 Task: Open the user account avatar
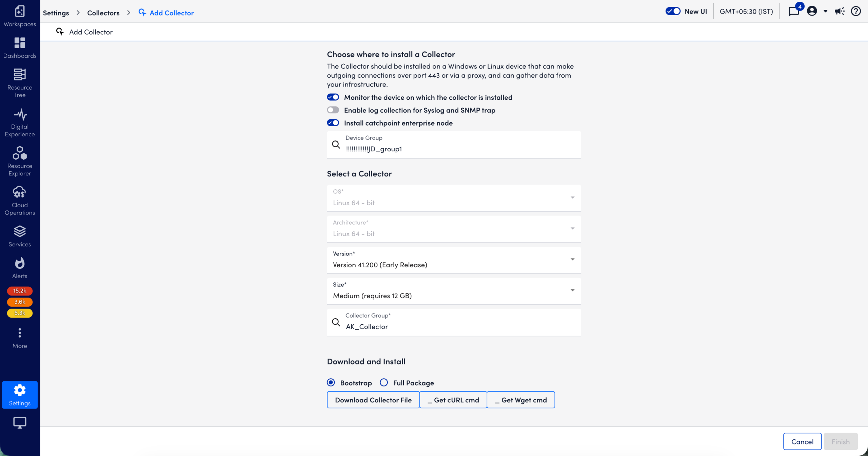pos(812,11)
